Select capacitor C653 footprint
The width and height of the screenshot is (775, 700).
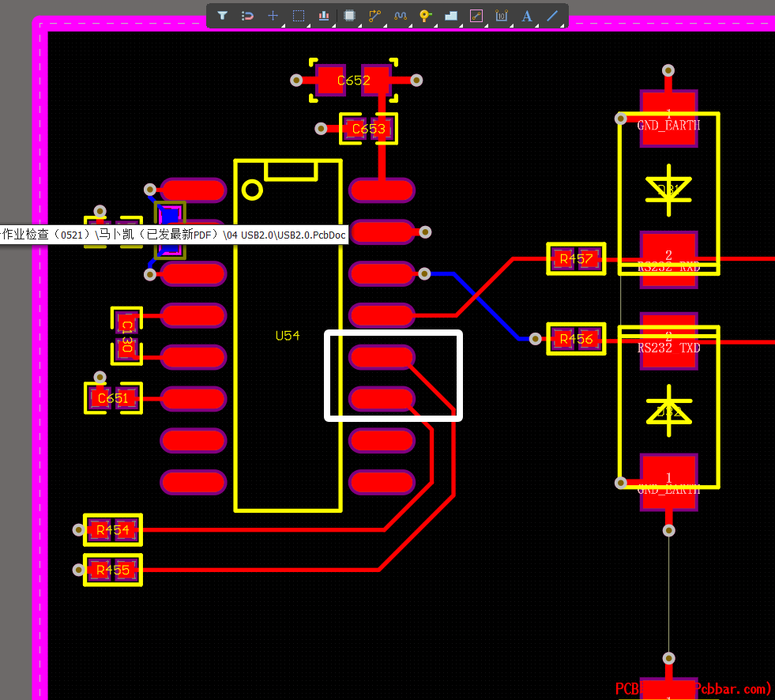point(369,129)
